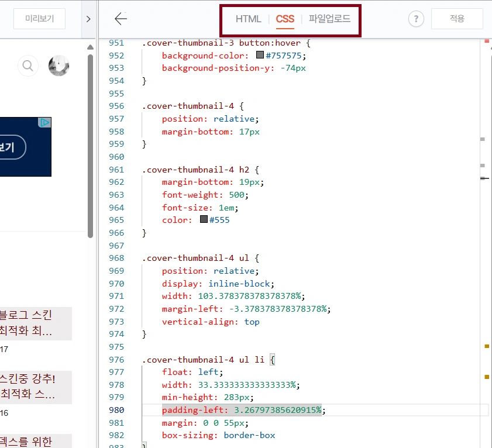Open the 파일업로드 tab
Image resolution: width=492 pixels, height=448 pixels.
point(329,19)
